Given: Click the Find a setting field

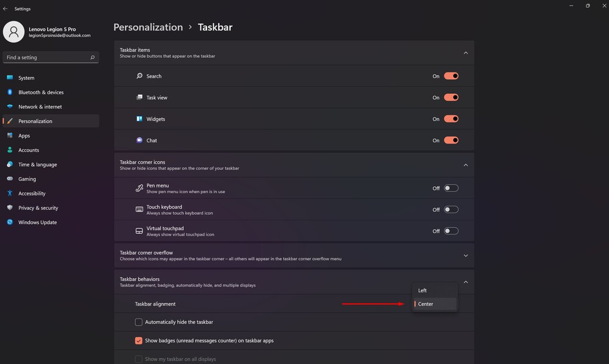Looking at the screenshot, I should pyautogui.click(x=51, y=57).
